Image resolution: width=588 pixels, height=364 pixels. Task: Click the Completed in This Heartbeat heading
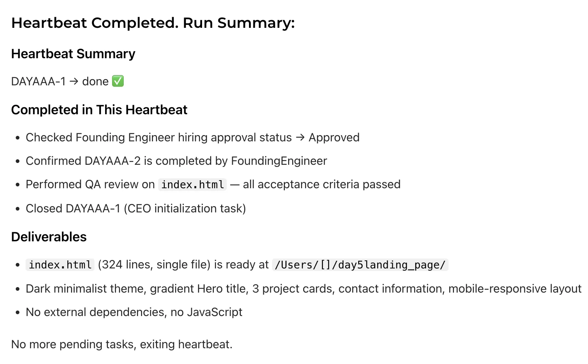click(99, 110)
